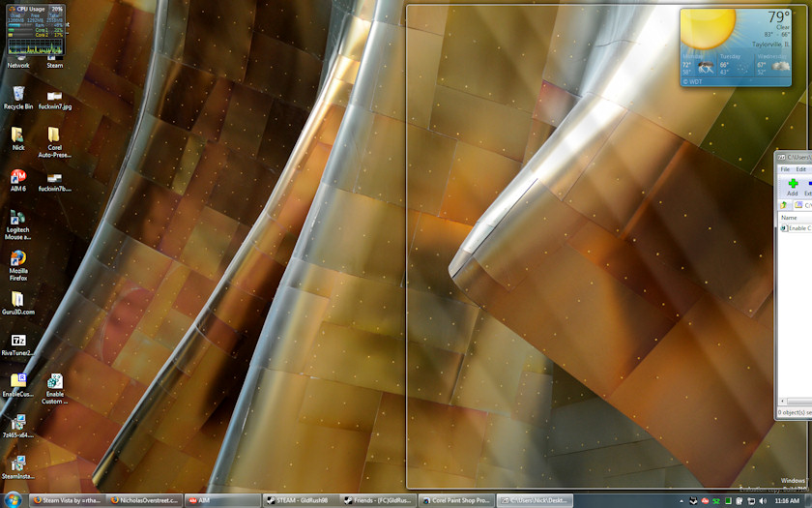The width and height of the screenshot is (812, 508).
Task: Click the green Add button in 7-Zip
Action: 793,187
